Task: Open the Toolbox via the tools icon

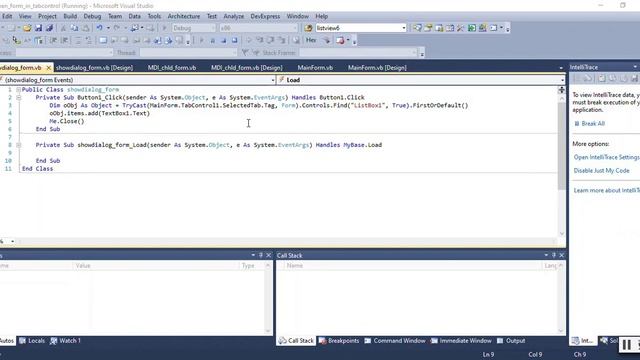Action: [460, 28]
